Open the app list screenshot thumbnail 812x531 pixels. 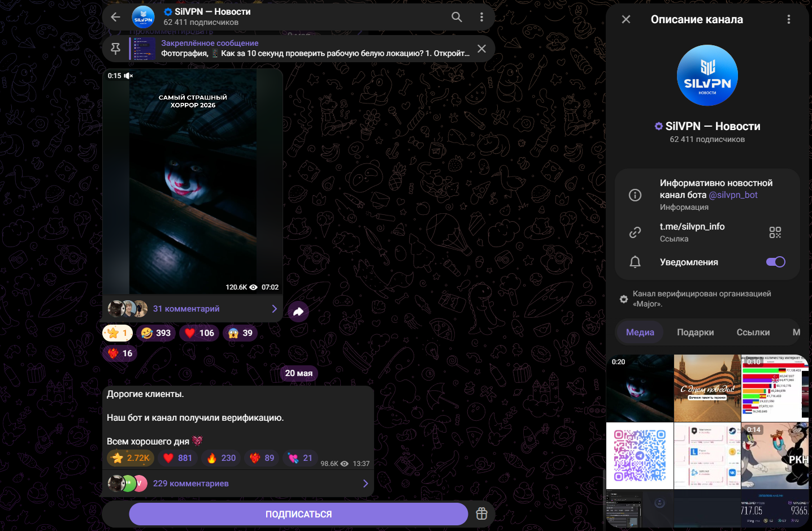tap(707, 456)
